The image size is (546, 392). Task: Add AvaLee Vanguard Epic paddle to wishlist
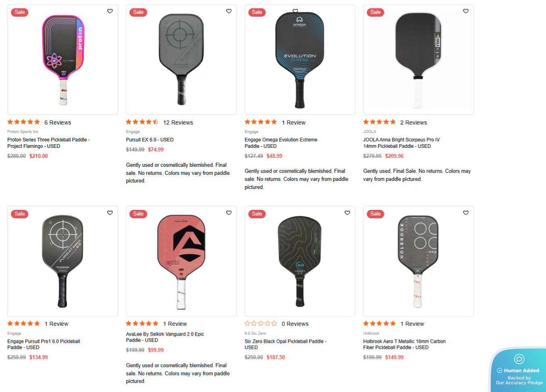229,213
